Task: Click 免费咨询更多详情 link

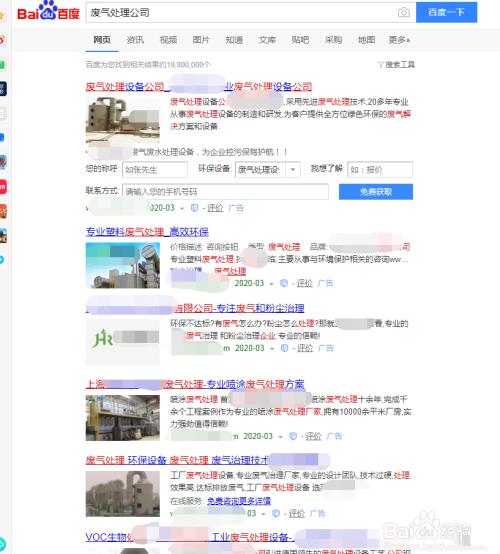Action: (x=239, y=501)
